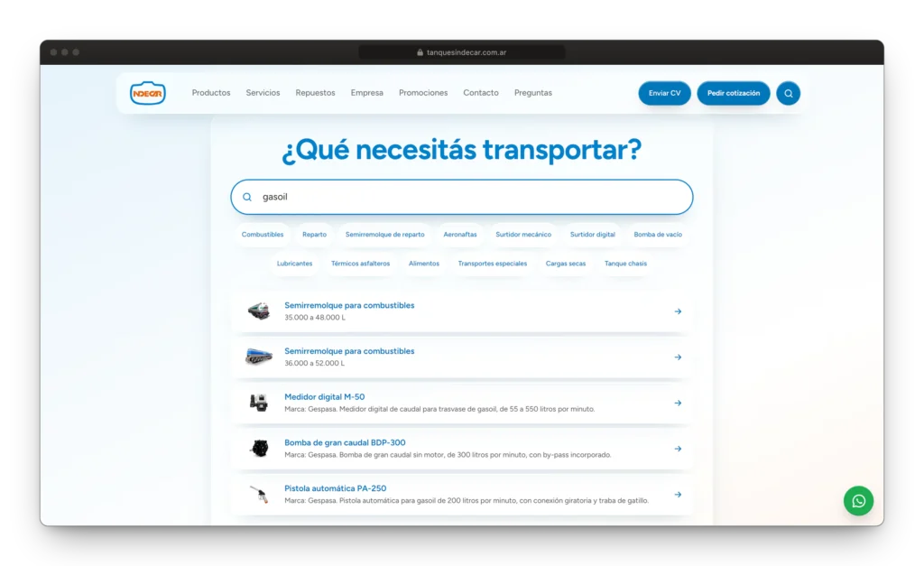Select Bomba de vacío chip

[658, 235]
